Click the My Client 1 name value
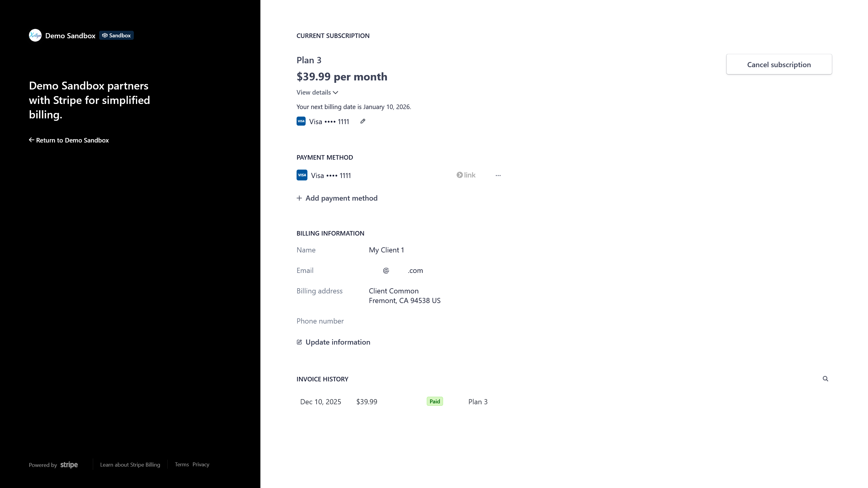Screen dimensions: 868x488 pyautogui.click(x=386, y=250)
